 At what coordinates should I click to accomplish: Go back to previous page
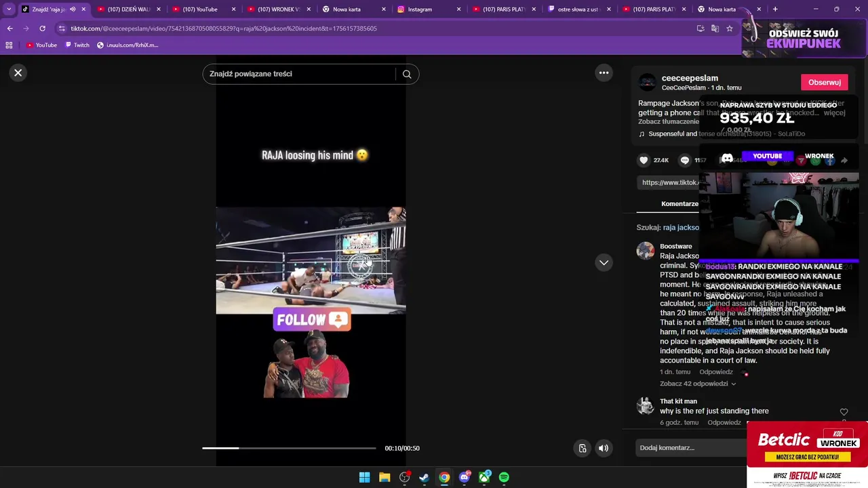(9, 28)
